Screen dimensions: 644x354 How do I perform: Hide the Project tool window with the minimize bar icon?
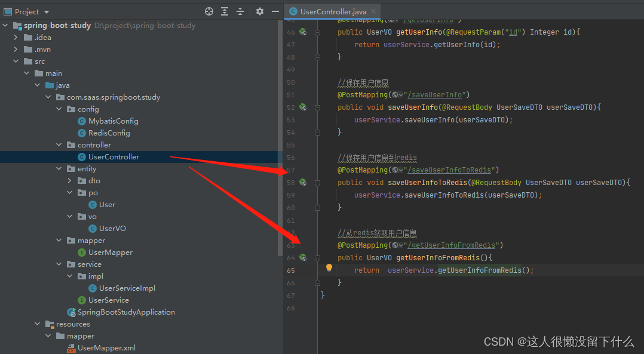click(x=275, y=11)
